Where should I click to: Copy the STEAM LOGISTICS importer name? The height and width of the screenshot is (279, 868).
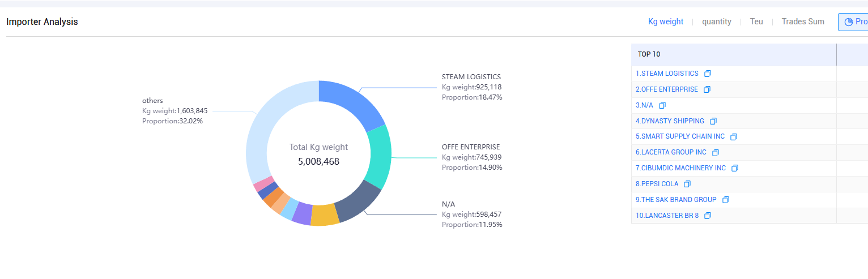click(707, 74)
